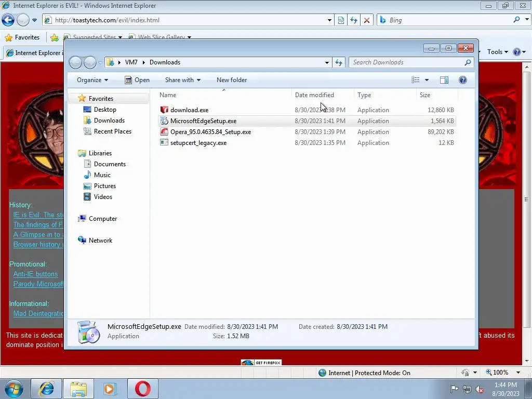Click IE stop loading icon
The width and height of the screenshot is (532, 399).
[367, 20]
